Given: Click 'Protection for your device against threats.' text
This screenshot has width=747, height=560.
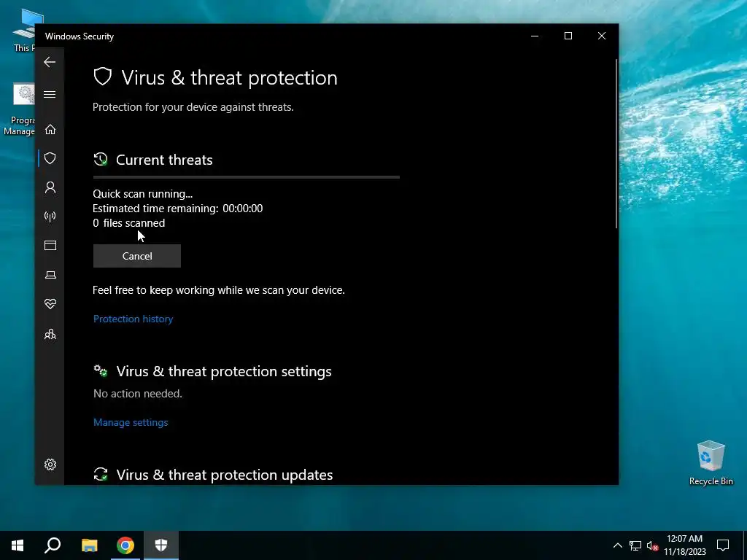Looking at the screenshot, I should click(193, 107).
